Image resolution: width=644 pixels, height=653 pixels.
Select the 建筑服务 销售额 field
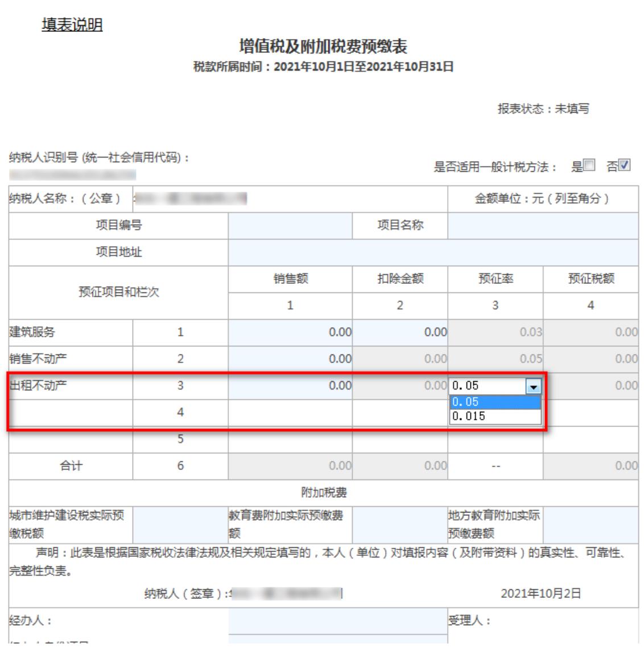point(290,332)
